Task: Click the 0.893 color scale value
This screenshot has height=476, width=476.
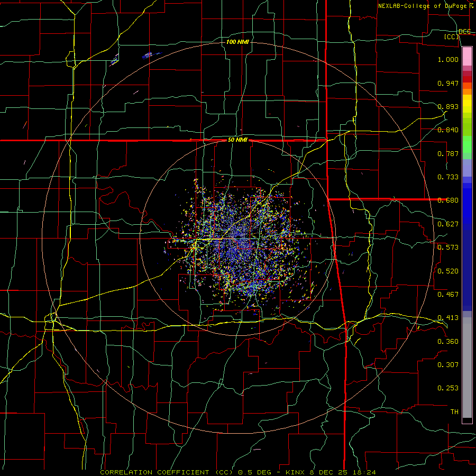Action: pyautogui.click(x=448, y=106)
